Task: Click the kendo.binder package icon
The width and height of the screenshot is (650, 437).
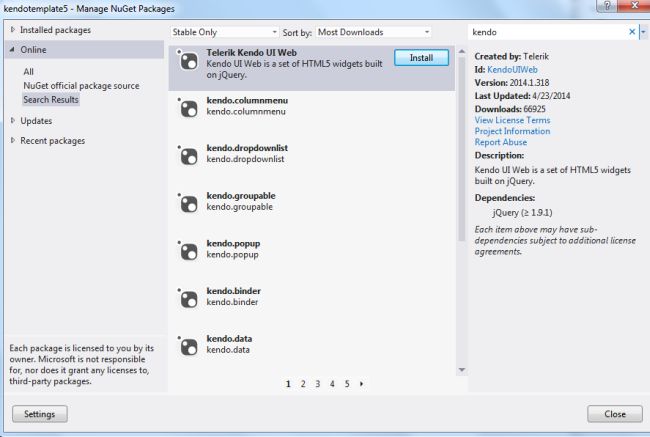Action: tap(189, 300)
